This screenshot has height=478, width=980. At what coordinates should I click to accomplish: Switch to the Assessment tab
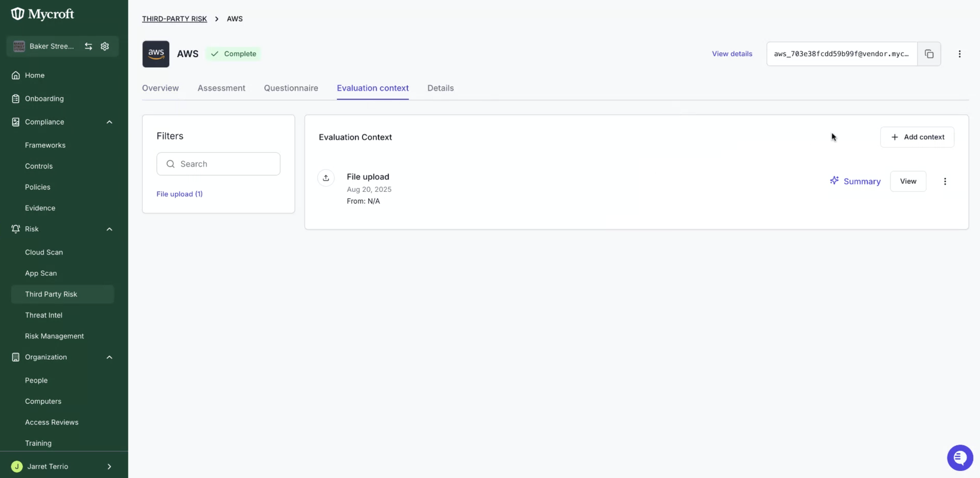click(221, 88)
